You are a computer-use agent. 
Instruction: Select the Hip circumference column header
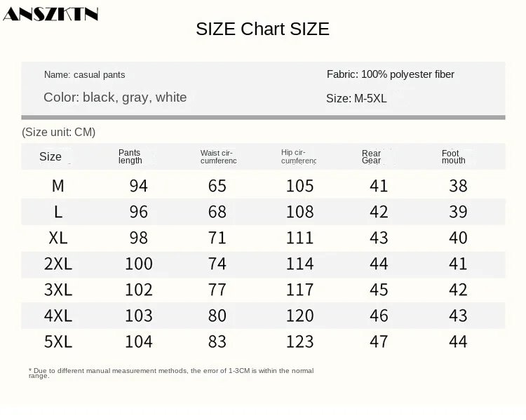tap(299, 156)
